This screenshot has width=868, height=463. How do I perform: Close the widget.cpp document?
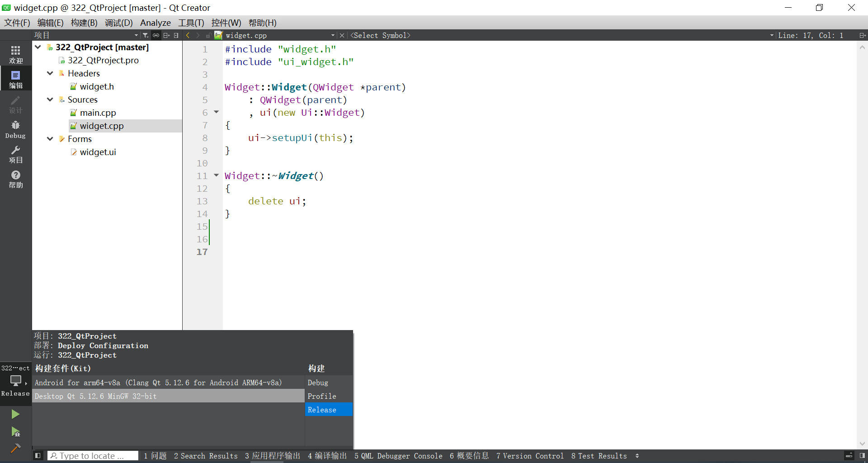pyautogui.click(x=342, y=35)
